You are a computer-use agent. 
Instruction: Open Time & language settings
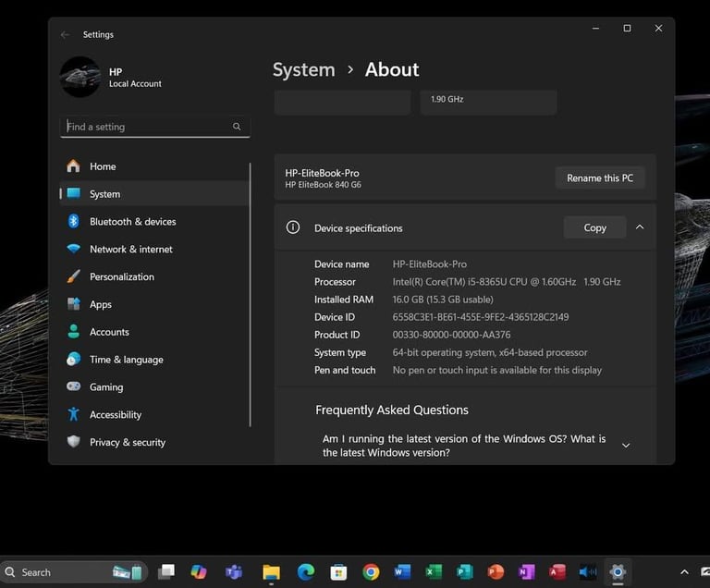click(154, 360)
